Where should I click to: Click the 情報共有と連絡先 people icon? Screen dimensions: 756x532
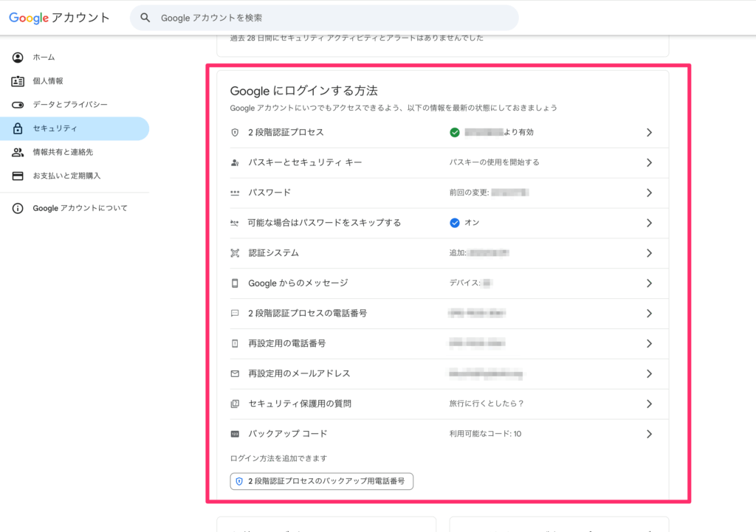pos(18,152)
